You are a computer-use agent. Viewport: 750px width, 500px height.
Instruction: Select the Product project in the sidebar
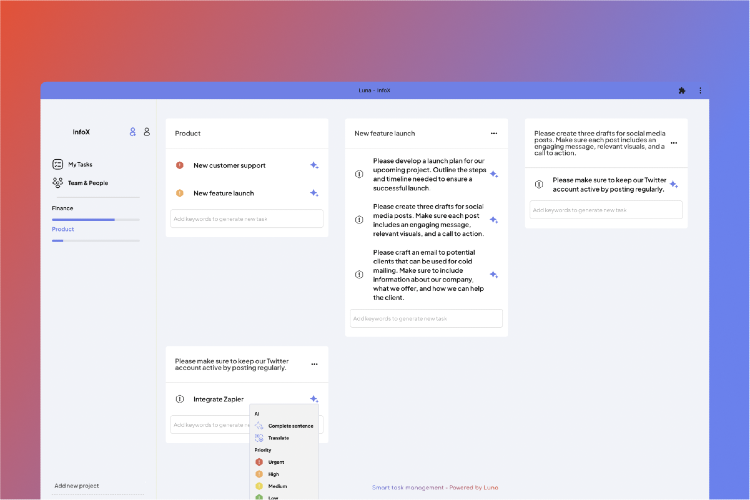tap(63, 229)
